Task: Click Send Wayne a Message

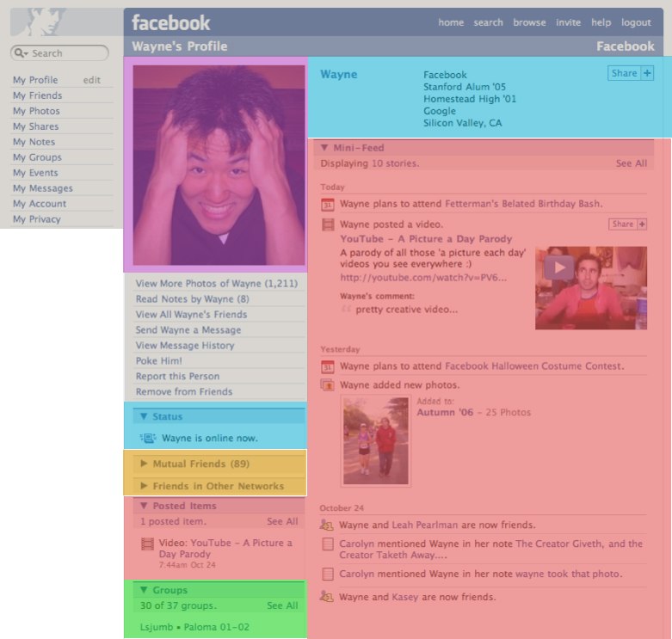Action: pyautogui.click(x=188, y=329)
